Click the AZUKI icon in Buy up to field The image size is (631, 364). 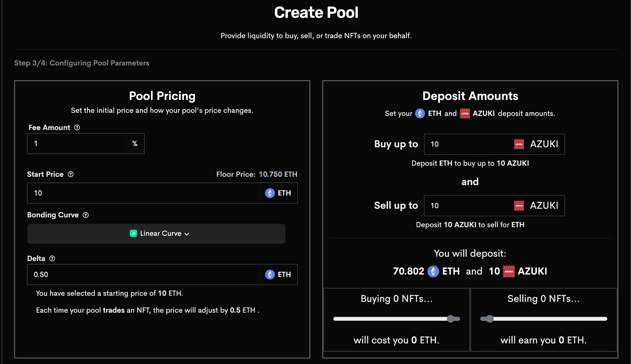point(519,144)
